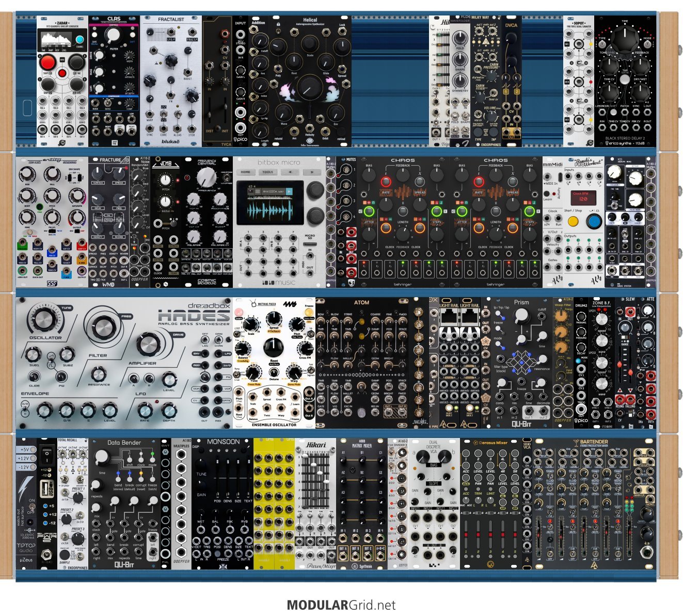Click the Frequency knob on Frequency Central
Image resolution: width=683 pixels, height=616 pixels.
207,178
